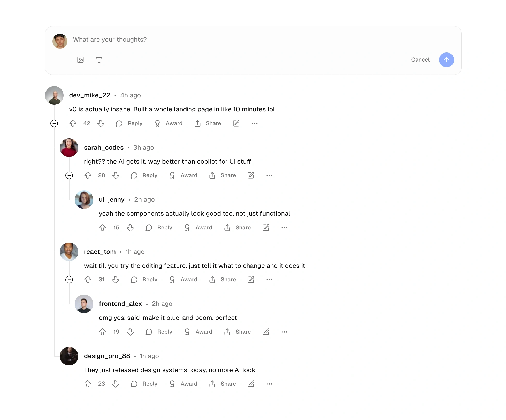The width and height of the screenshot is (506, 420).
Task: Give an Award to sarah_codes
Action: coord(183,176)
